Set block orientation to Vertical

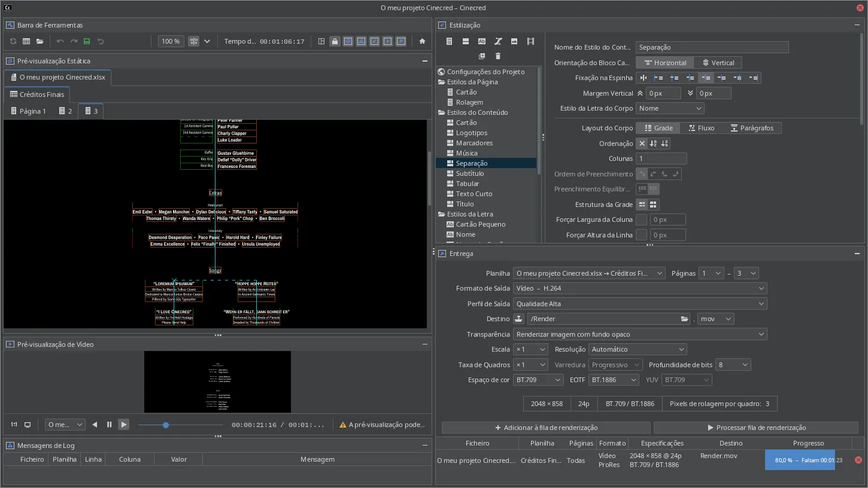pos(718,63)
